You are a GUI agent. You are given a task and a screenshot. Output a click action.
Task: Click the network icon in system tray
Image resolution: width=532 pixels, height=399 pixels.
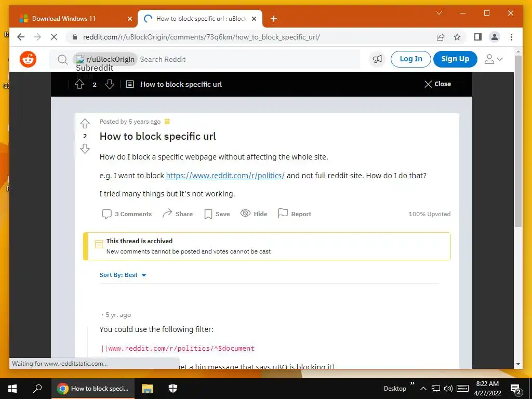pos(436,389)
